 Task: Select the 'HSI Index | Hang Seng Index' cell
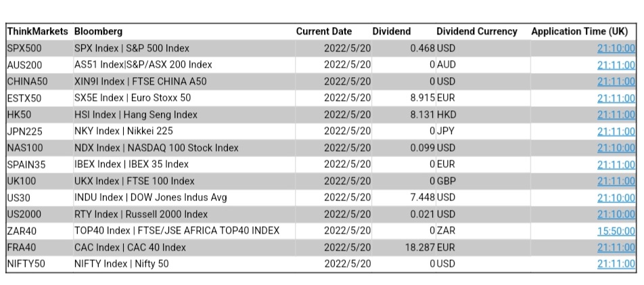[x=135, y=114]
